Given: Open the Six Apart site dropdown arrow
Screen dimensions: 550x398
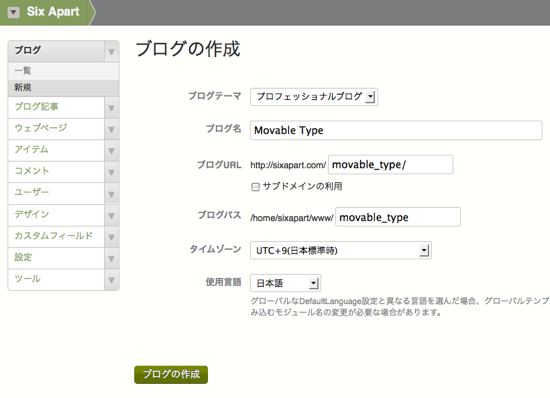Looking at the screenshot, I should pyautogui.click(x=13, y=12).
